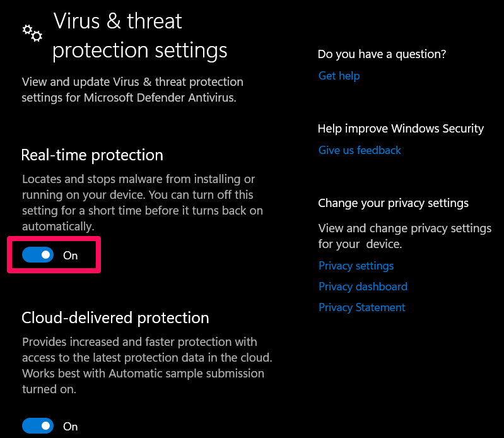Click the On label beside Real-time protection toggle
Viewport: 504px width, 438px height.
click(71, 256)
